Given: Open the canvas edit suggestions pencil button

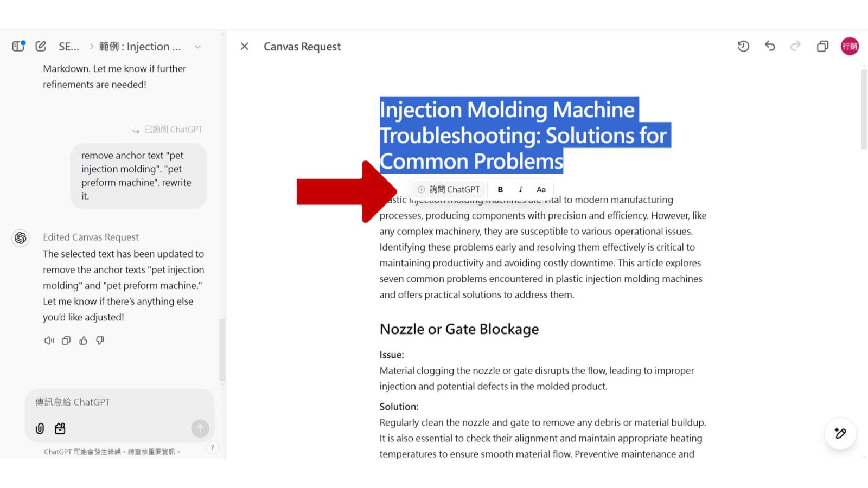Looking at the screenshot, I should (x=840, y=433).
